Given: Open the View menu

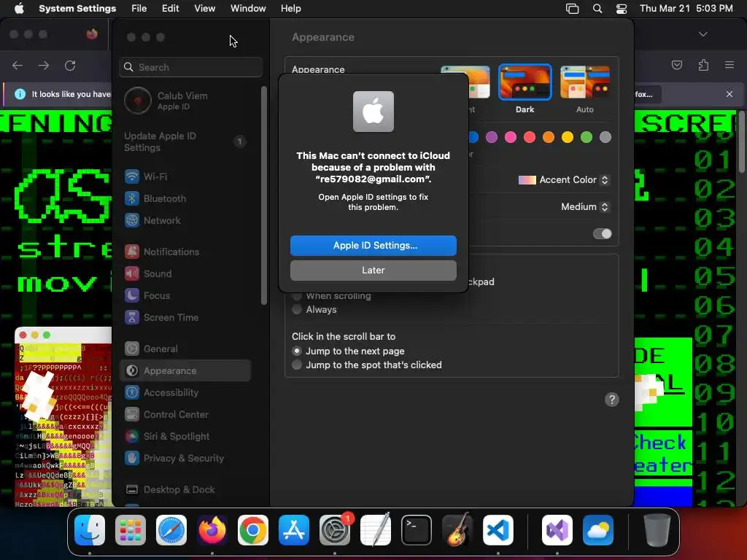Looking at the screenshot, I should click(205, 9).
